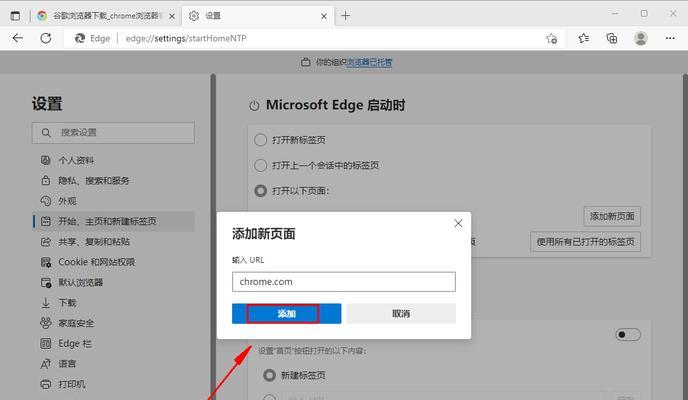Select 开始、主页和新建标签页 section
Image resolution: width=688 pixels, height=400 pixels.
coord(113,221)
